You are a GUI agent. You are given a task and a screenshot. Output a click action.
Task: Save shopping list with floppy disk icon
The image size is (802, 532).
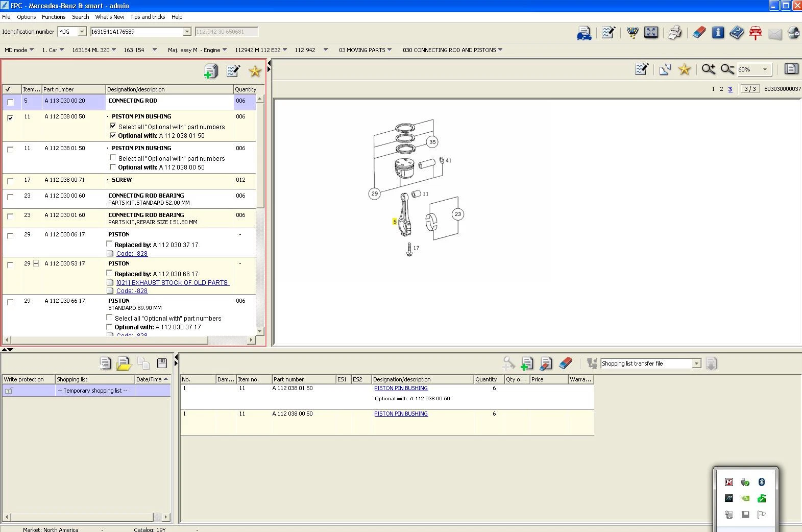(x=162, y=363)
